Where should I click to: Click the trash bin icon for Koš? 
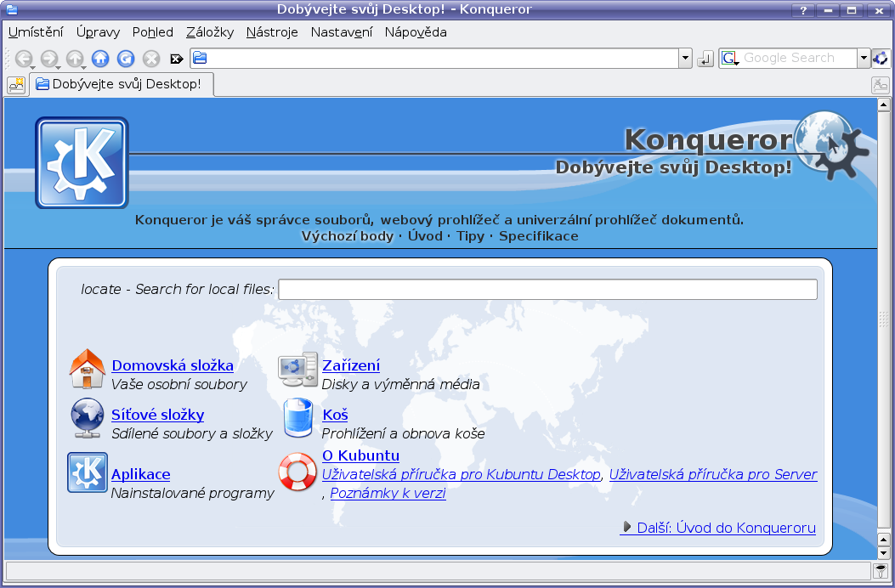(298, 418)
